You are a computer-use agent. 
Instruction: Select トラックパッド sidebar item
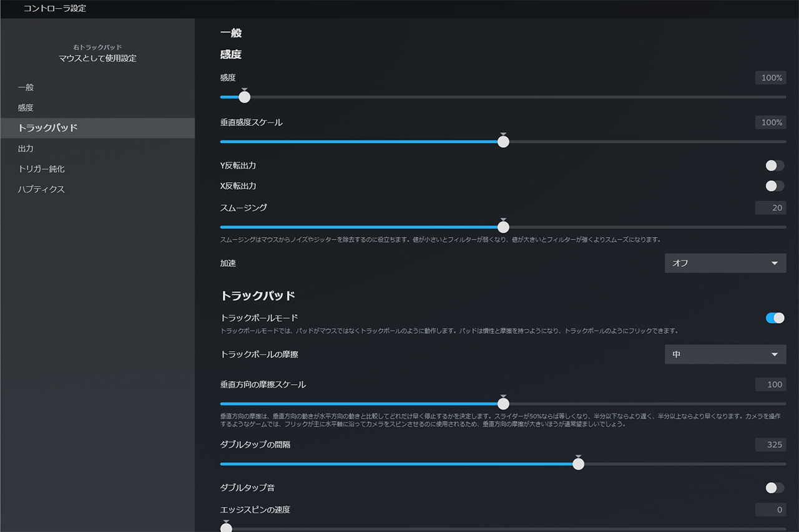point(48,128)
